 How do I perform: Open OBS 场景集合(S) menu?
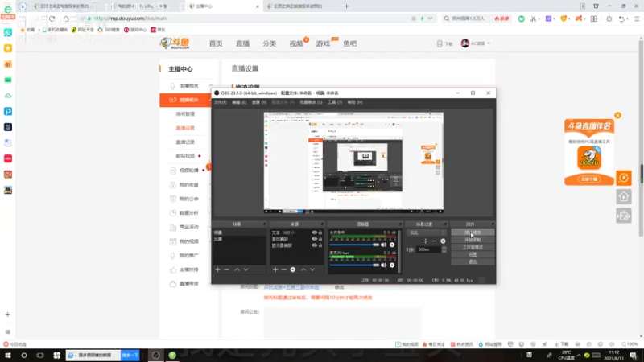(x=311, y=102)
